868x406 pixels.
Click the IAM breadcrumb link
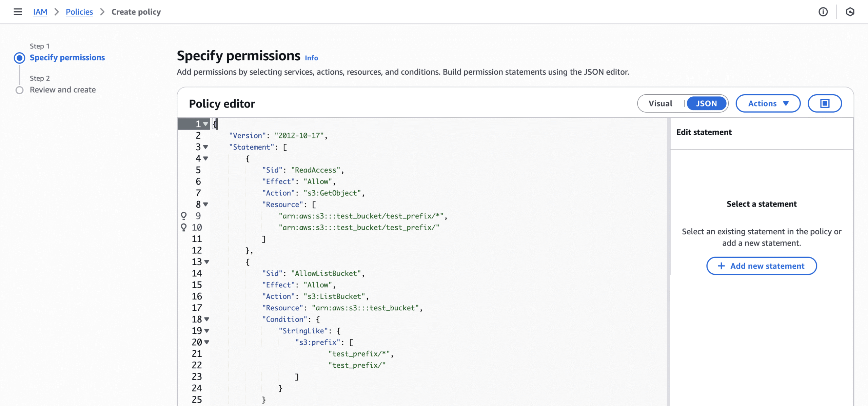click(40, 12)
